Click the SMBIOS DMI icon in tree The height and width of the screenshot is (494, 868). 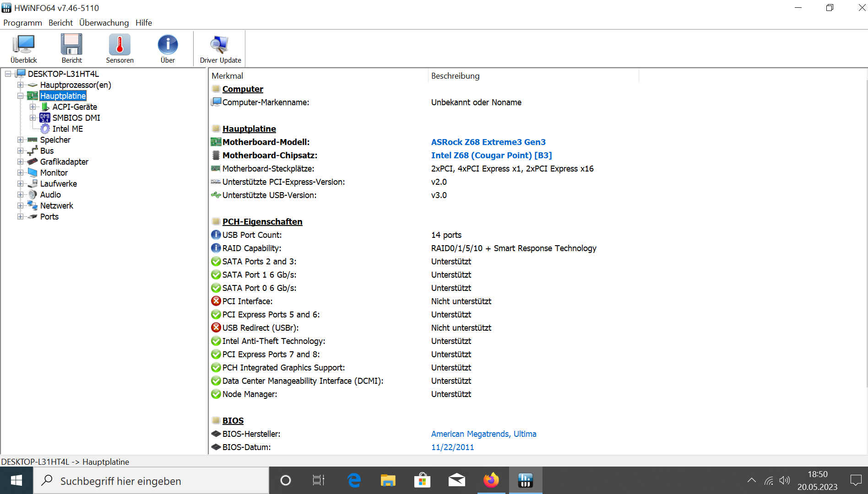pyautogui.click(x=45, y=118)
